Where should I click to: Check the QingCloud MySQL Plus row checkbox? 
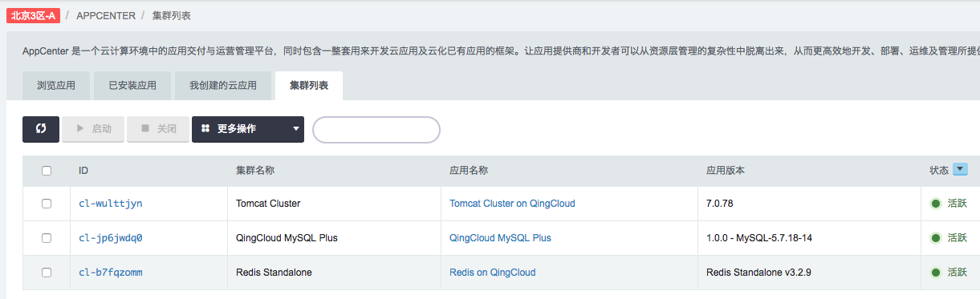[x=47, y=238]
